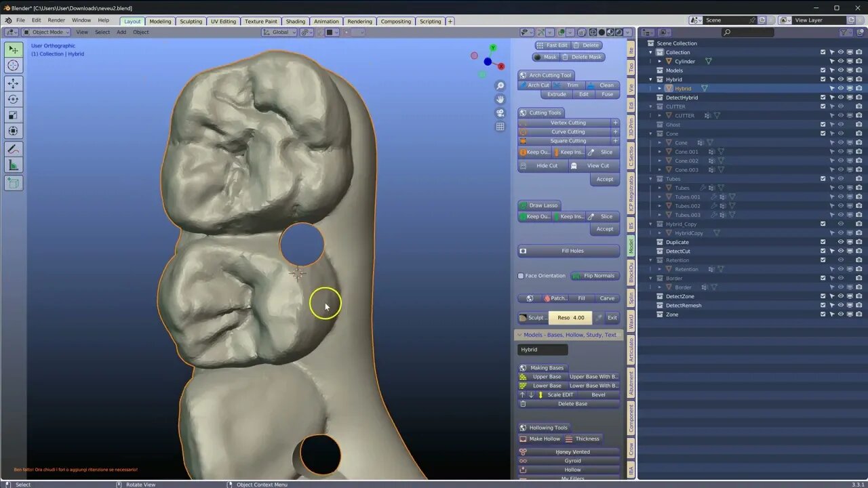The height and width of the screenshot is (488, 868).
Task: Select the Add Cube tool
Action: 13,183
